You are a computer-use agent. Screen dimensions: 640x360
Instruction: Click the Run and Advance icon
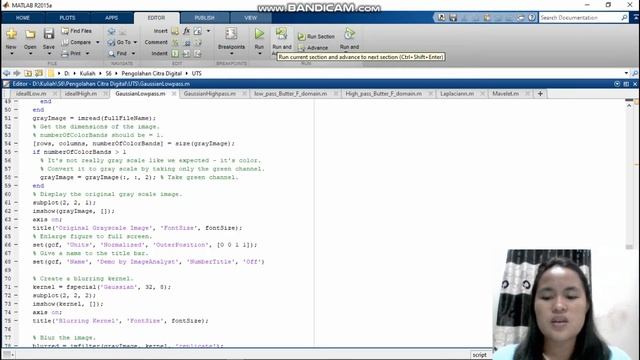point(282,34)
